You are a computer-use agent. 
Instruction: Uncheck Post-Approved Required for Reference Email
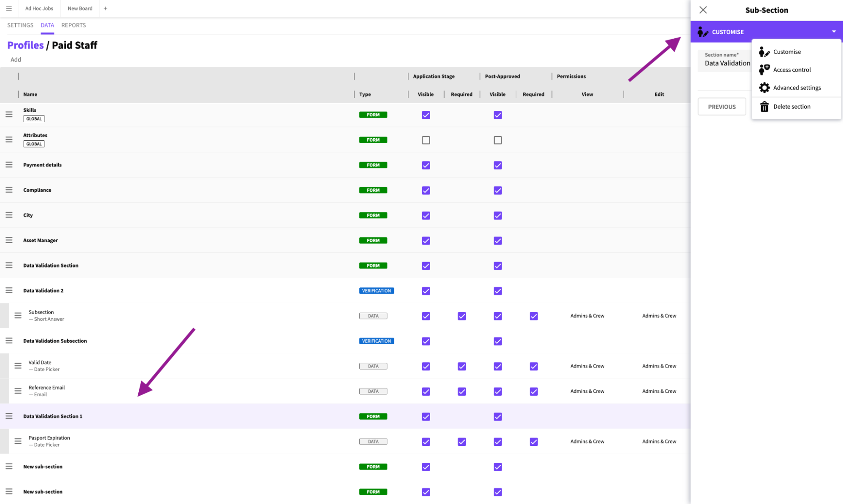tap(533, 391)
